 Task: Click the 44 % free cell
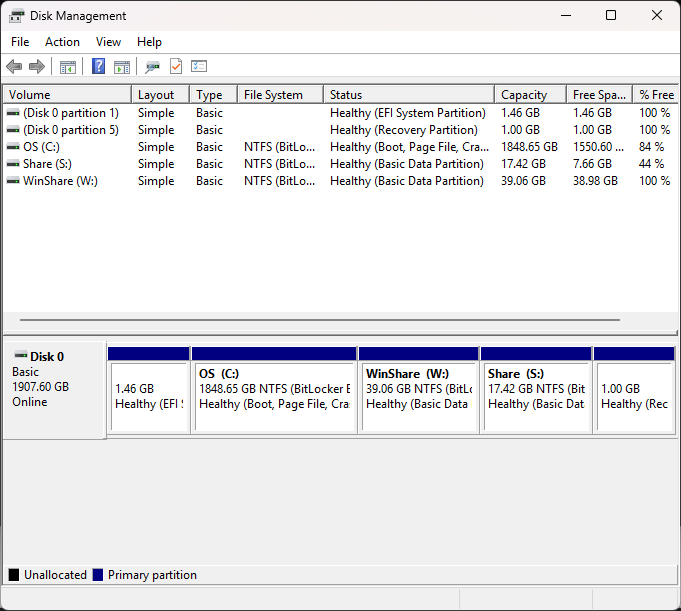pos(651,164)
